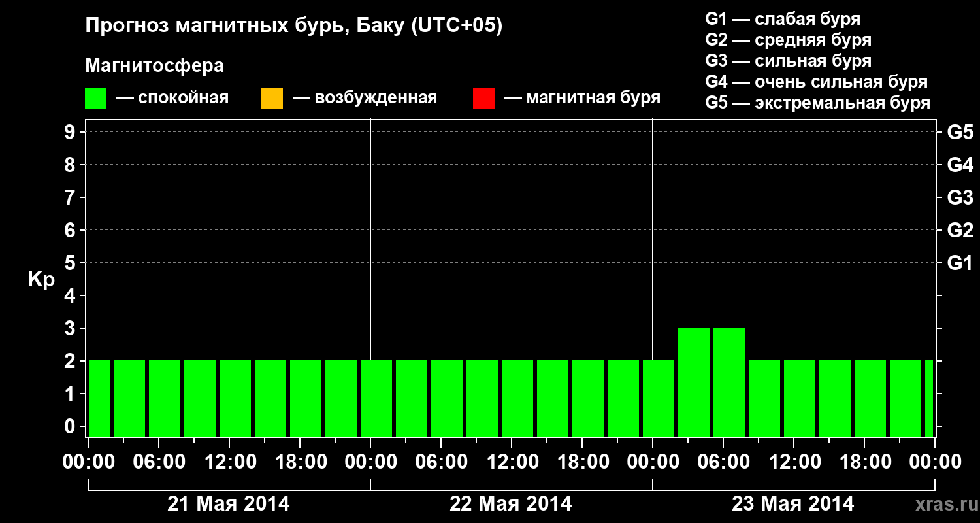Click the Kp axis value 8
This screenshot has width=980, height=523.
point(71,165)
